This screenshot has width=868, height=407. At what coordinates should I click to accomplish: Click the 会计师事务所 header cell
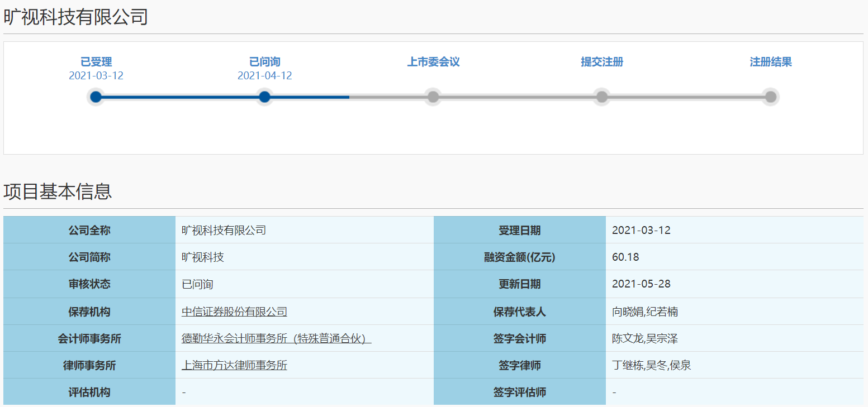pyautogui.click(x=89, y=338)
